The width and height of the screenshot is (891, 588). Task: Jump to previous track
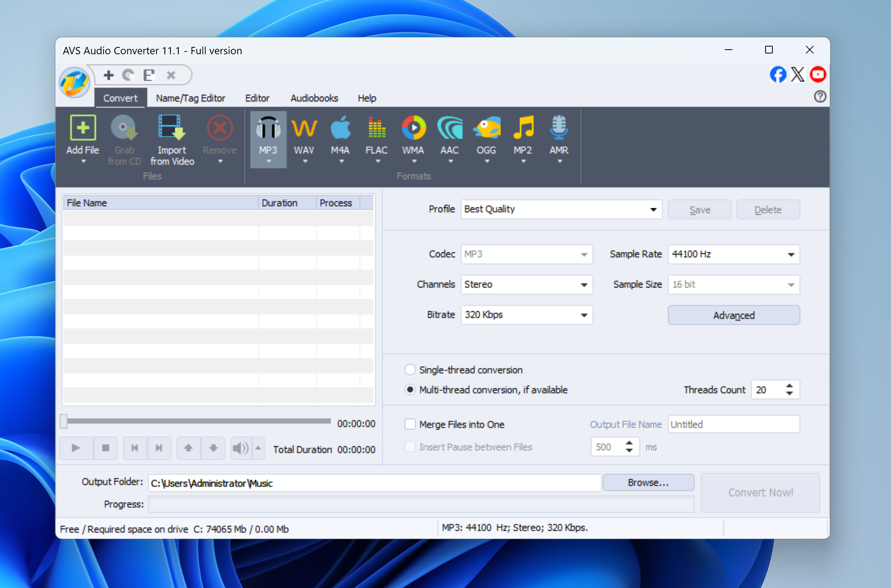pos(135,448)
